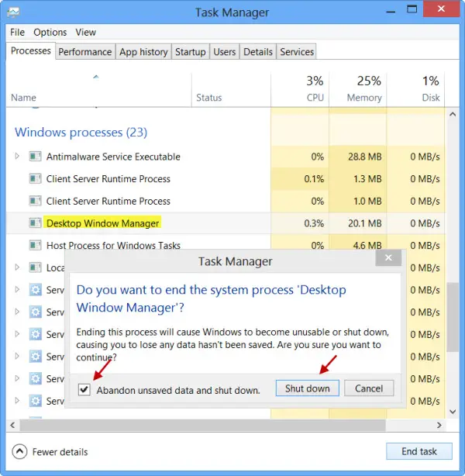465x476 pixels.
Task: Select Antimalware Service Executable process name
Action: point(113,157)
